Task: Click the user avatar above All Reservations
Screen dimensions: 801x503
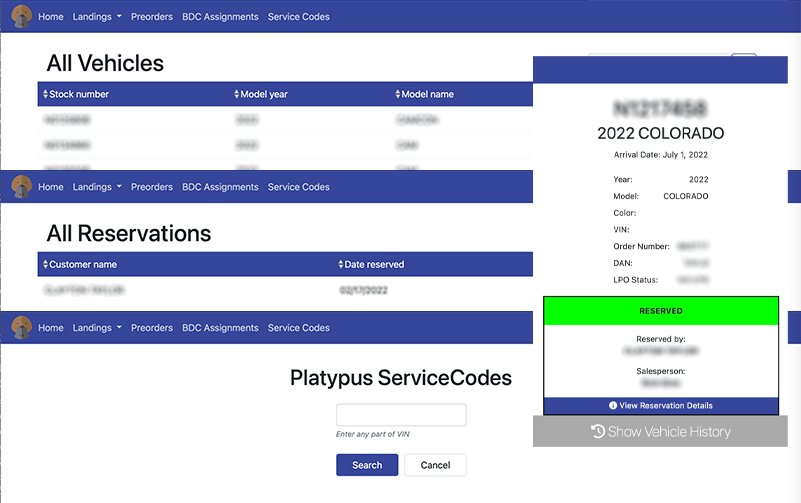Action: click(x=21, y=187)
